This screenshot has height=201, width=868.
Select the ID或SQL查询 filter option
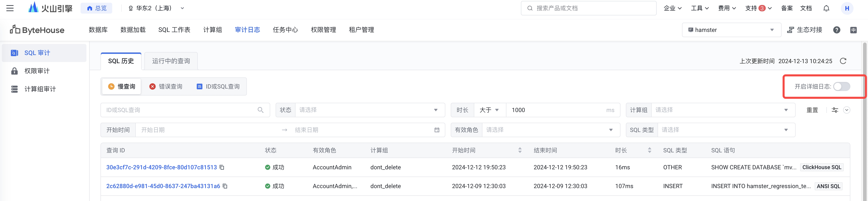pyautogui.click(x=218, y=87)
